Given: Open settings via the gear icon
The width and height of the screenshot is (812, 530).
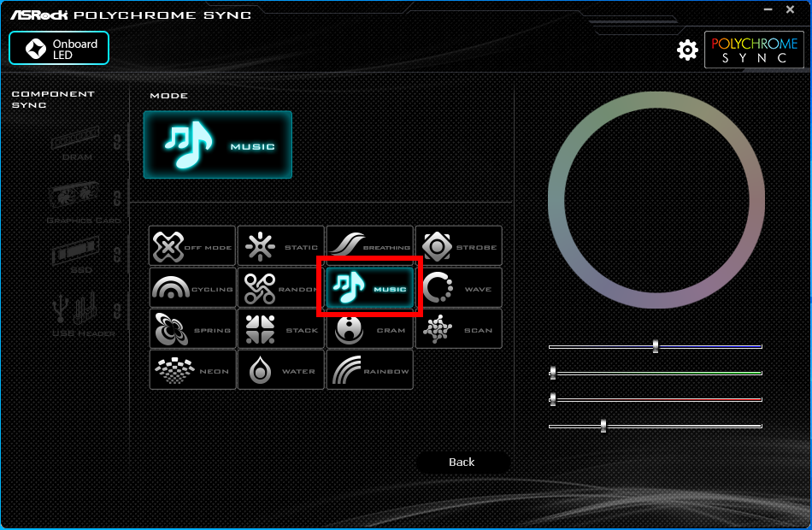Looking at the screenshot, I should click(687, 50).
